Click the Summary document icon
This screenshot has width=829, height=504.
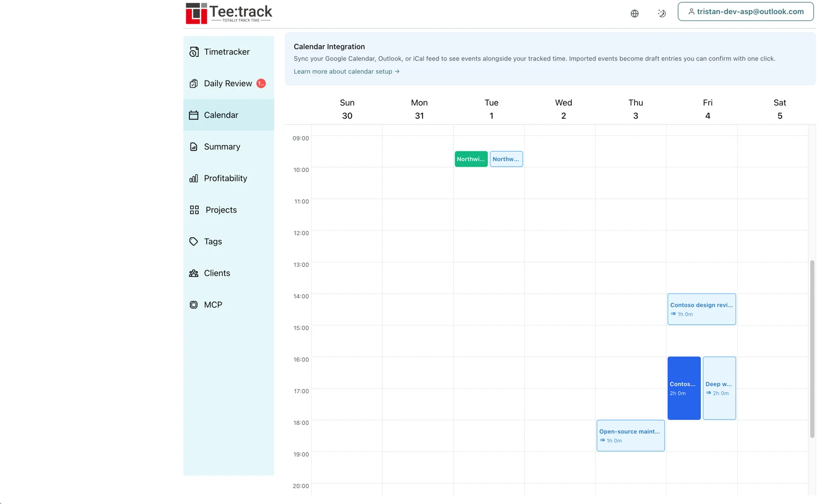194,147
